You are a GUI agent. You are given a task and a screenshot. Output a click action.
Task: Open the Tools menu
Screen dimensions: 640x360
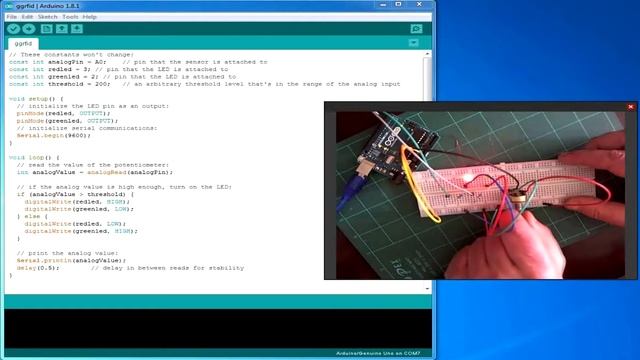click(70, 17)
